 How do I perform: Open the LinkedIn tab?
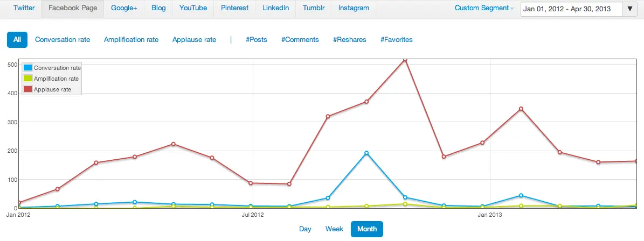[x=275, y=8]
